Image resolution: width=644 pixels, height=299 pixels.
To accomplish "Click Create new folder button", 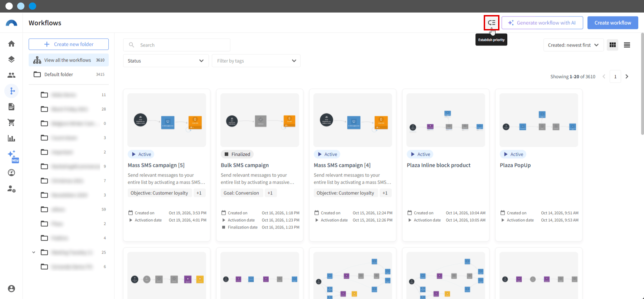I will click(69, 44).
